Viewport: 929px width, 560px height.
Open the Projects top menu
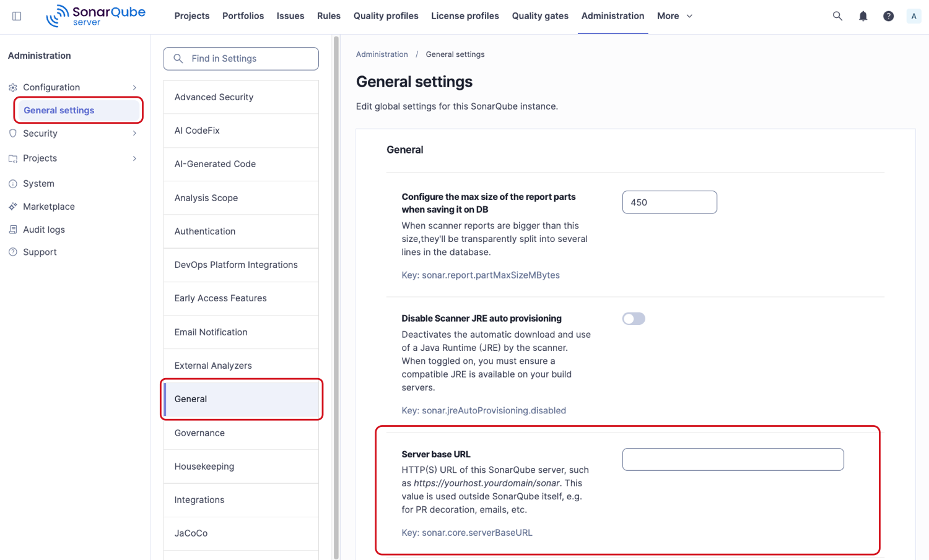tap(192, 16)
